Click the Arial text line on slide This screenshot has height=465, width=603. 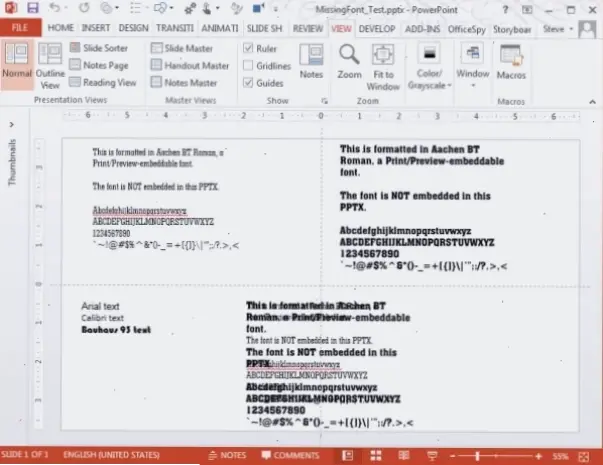[x=100, y=306]
